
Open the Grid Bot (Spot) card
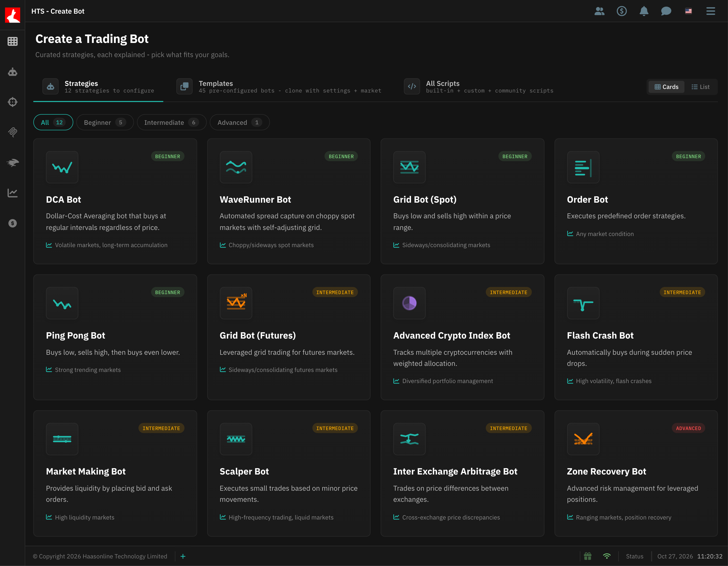tap(462, 201)
